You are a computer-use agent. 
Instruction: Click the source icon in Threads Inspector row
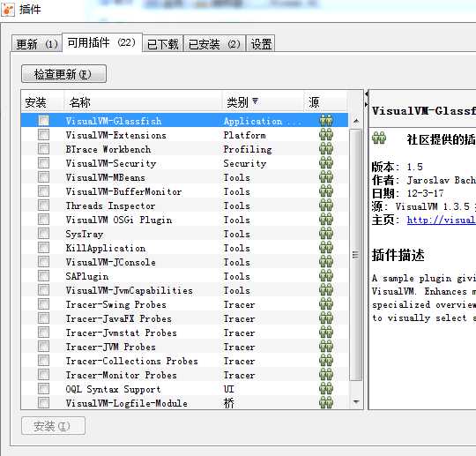326,205
